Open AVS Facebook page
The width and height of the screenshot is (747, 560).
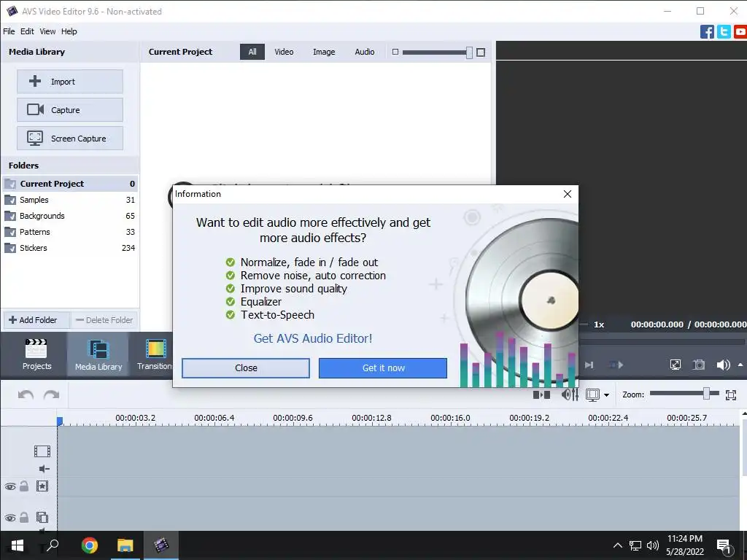pyautogui.click(x=707, y=32)
